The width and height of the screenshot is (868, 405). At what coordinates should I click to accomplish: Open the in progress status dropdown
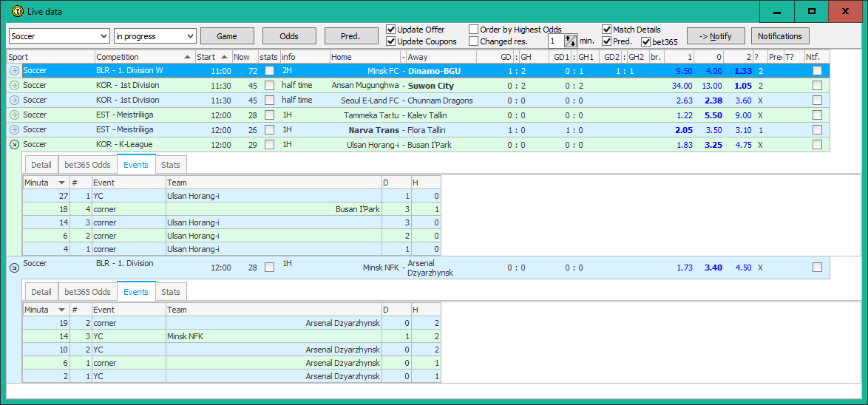(x=190, y=36)
